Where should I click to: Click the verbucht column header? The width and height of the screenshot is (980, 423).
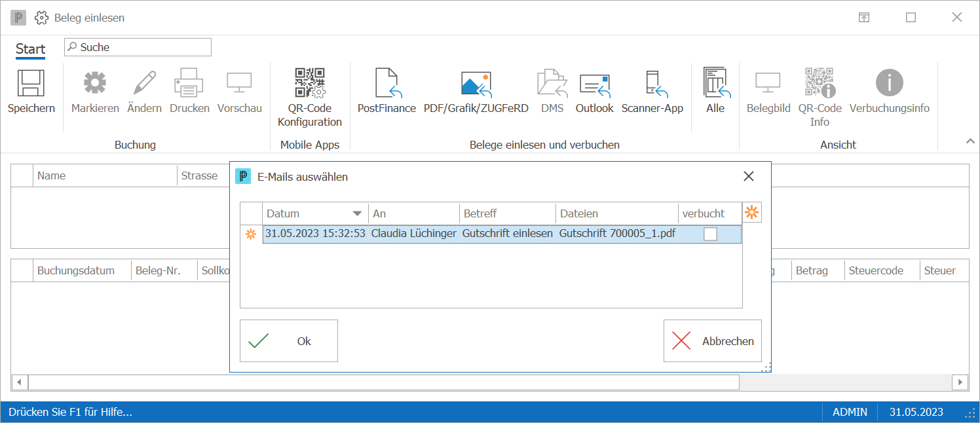coord(710,213)
